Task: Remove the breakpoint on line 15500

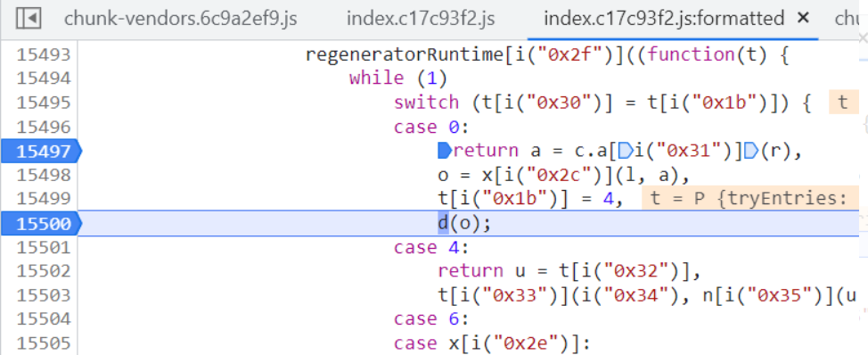Action: point(43,224)
